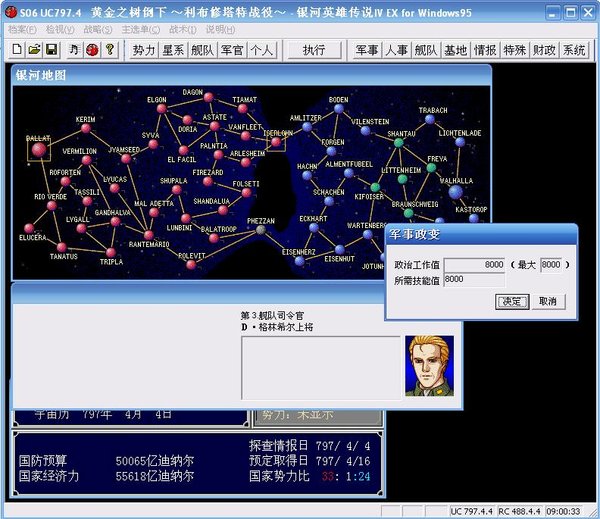
Task: Open the 财政 command button
Action: [x=544, y=50]
